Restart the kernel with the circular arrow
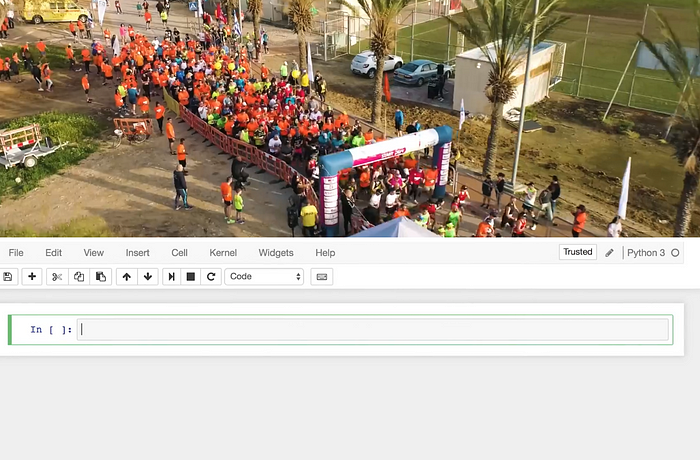 point(211,276)
